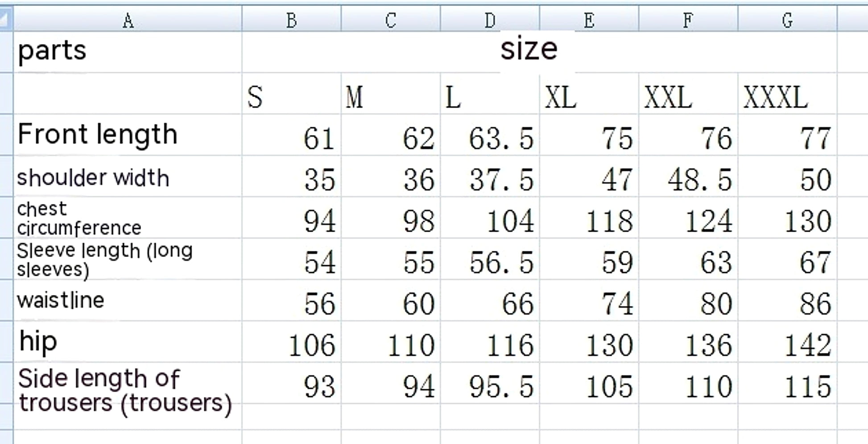This screenshot has width=868, height=444.
Task: Select column E header
Action: [589, 19]
